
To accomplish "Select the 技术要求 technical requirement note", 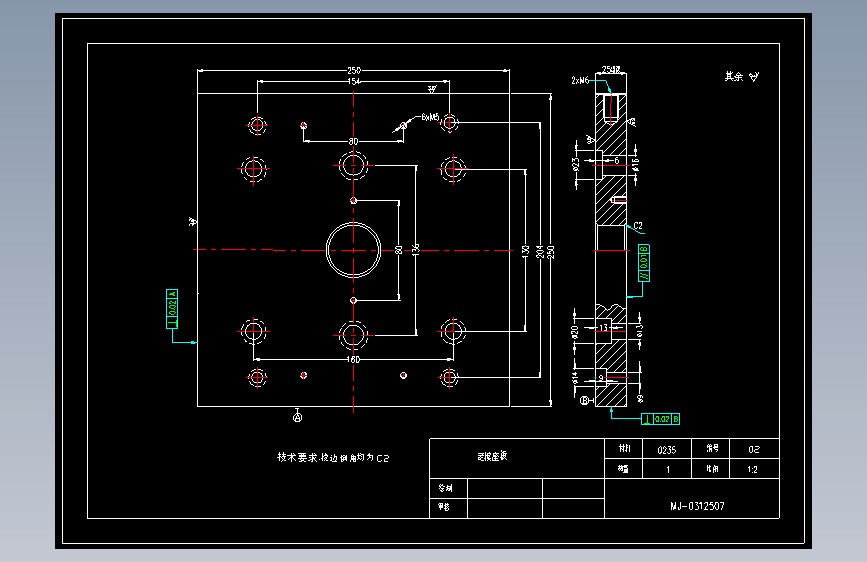I will point(333,457).
